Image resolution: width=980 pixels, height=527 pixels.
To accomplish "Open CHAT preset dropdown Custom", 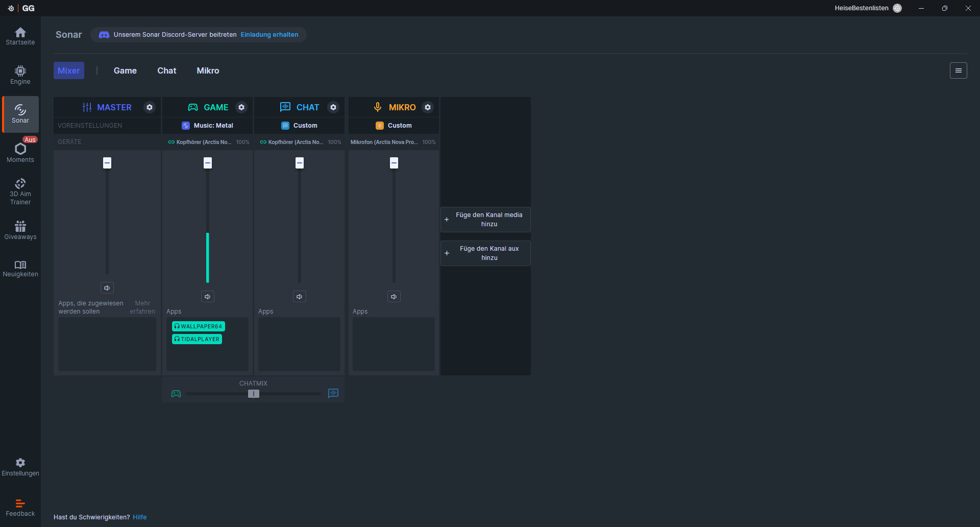I will (300, 126).
